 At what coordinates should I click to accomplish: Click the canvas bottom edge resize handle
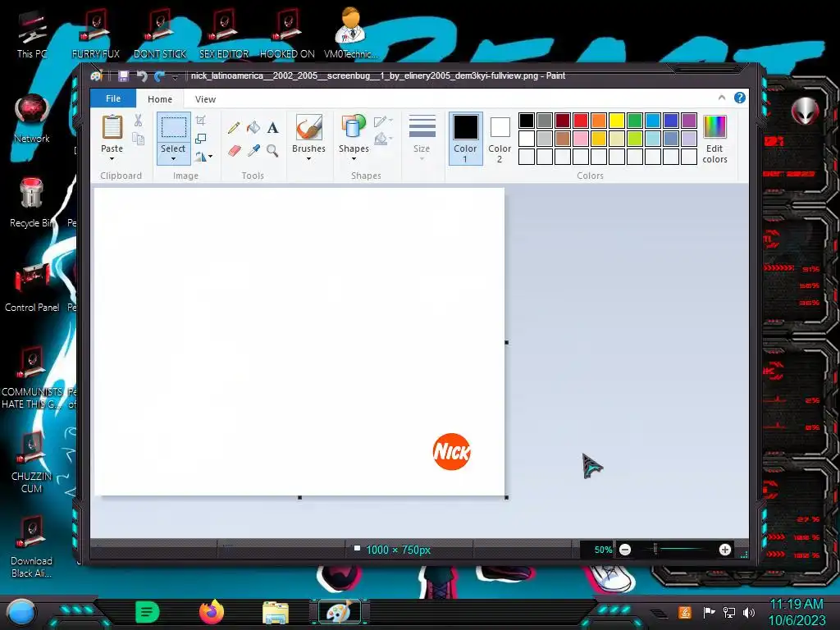pyautogui.click(x=299, y=498)
